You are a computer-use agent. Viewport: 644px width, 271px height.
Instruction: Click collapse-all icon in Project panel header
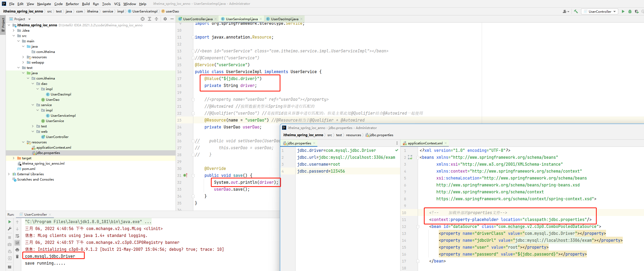click(x=156, y=19)
